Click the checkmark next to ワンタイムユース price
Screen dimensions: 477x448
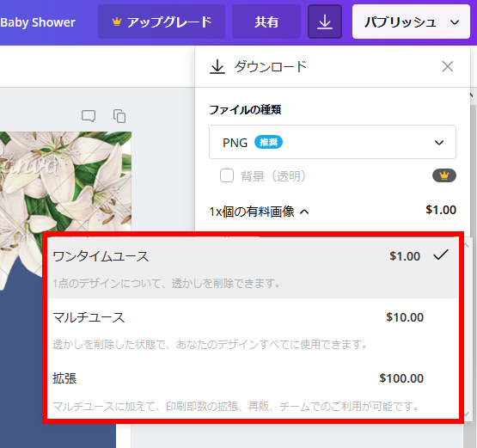point(441,255)
